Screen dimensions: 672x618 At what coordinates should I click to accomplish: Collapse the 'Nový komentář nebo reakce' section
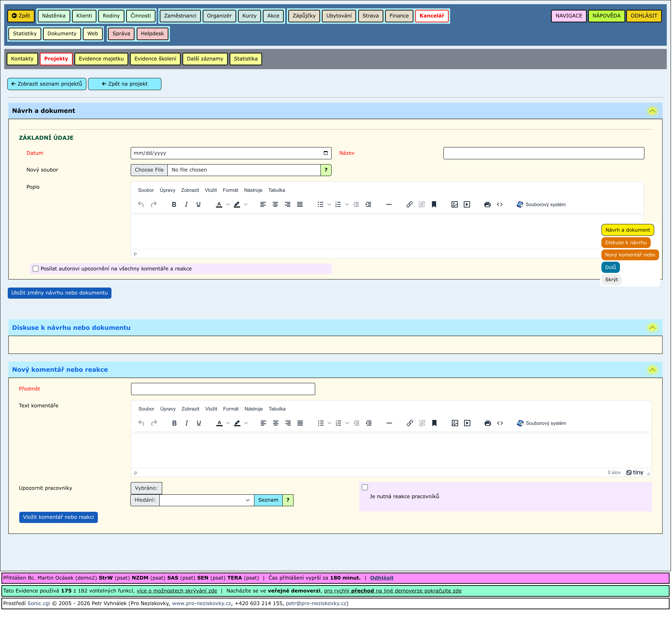click(x=653, y=370)
